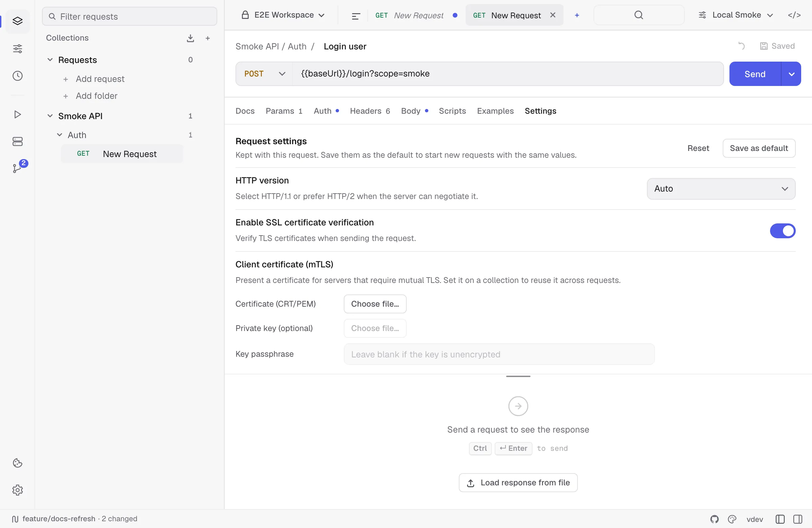
Task: Click Reset request settings
Action: click(x=698, y=148)
